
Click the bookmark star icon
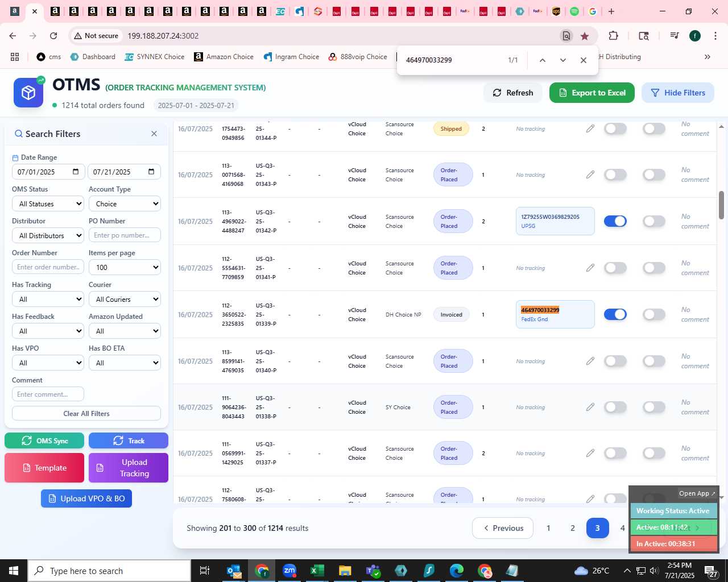point(585,36)
